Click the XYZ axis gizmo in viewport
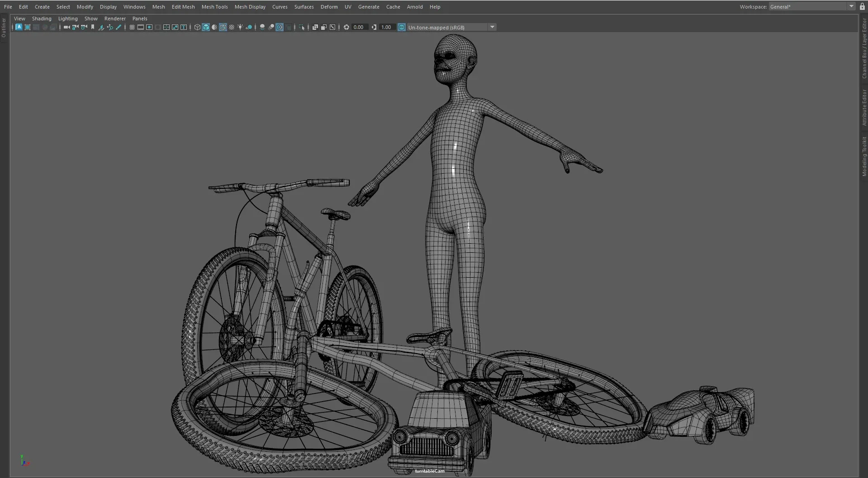Screen dimensions: 868x478 click(x=25, y=460)
